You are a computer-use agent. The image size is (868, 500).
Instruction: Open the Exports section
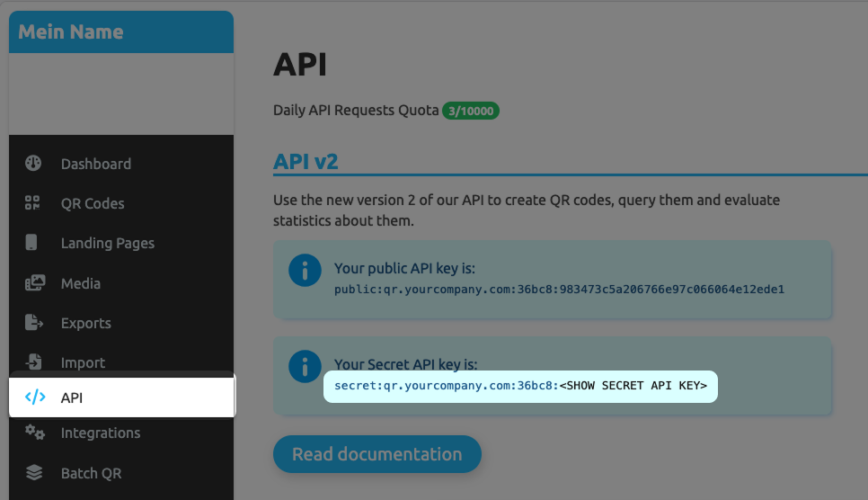121,323
